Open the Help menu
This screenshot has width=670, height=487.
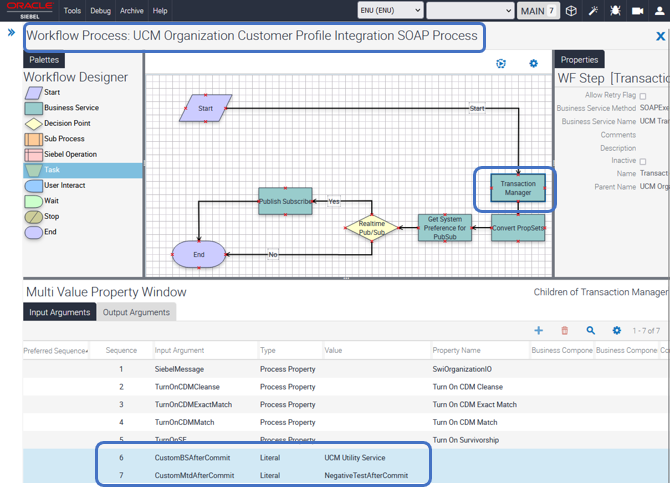click(x=160, y=11)
